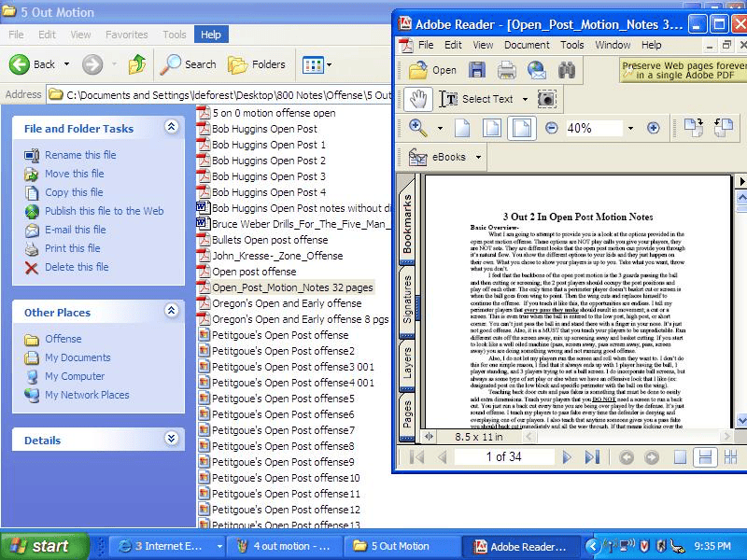Open the Help menu in the Explorer window

pyautogui.click(x=211, y=35)
